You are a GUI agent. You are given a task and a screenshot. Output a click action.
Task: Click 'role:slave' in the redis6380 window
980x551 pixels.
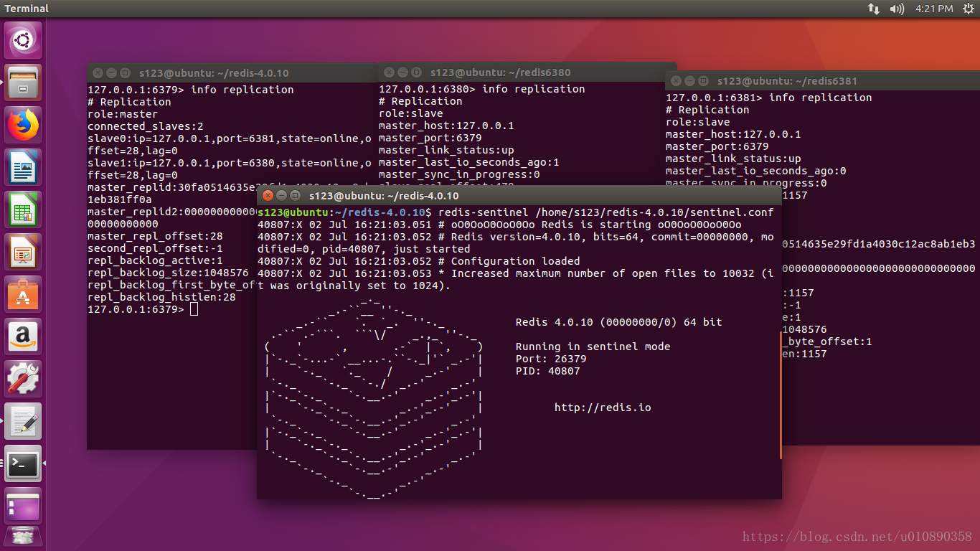coord(411,113)
